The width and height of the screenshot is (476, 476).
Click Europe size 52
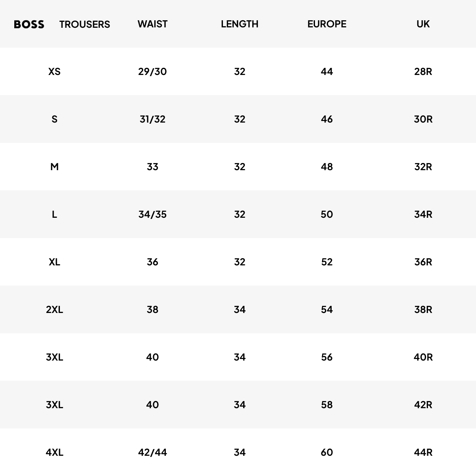[327, 262]
